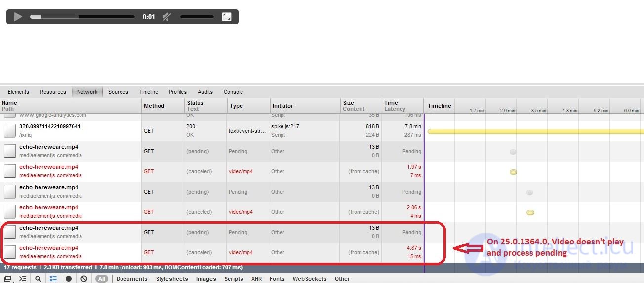Sort by the Method column header
The image size is (644, 283).
(162, 106)
